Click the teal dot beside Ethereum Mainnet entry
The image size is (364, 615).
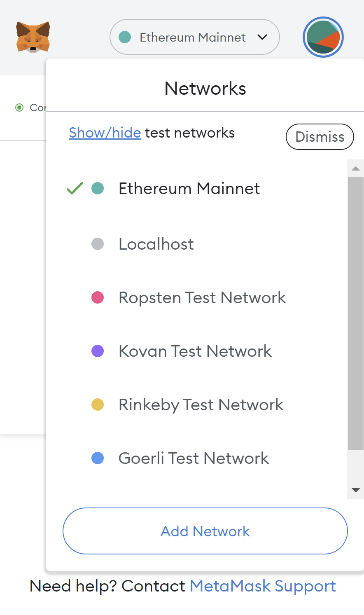[x=98, y=188]
